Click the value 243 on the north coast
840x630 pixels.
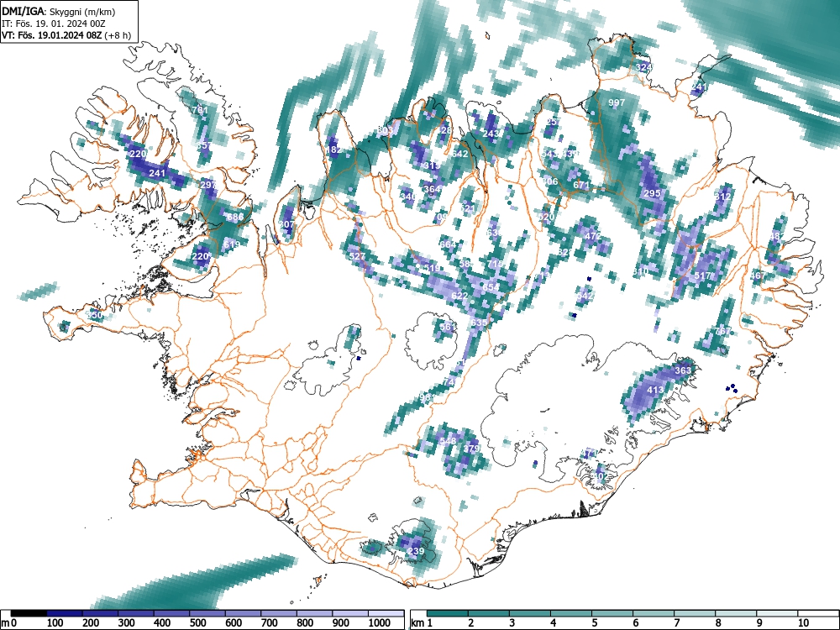491,134
